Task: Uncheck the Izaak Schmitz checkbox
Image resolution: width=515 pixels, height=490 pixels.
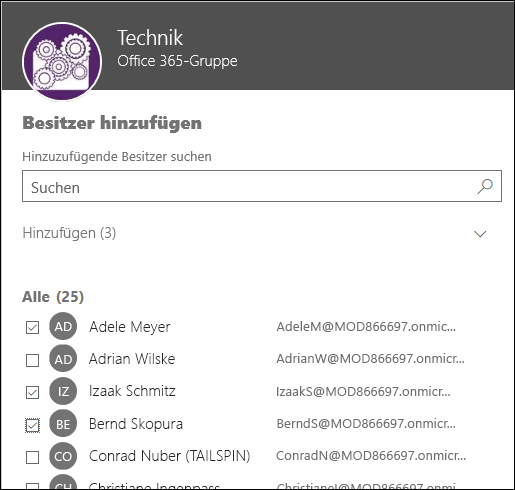Action: coord(32,392)
